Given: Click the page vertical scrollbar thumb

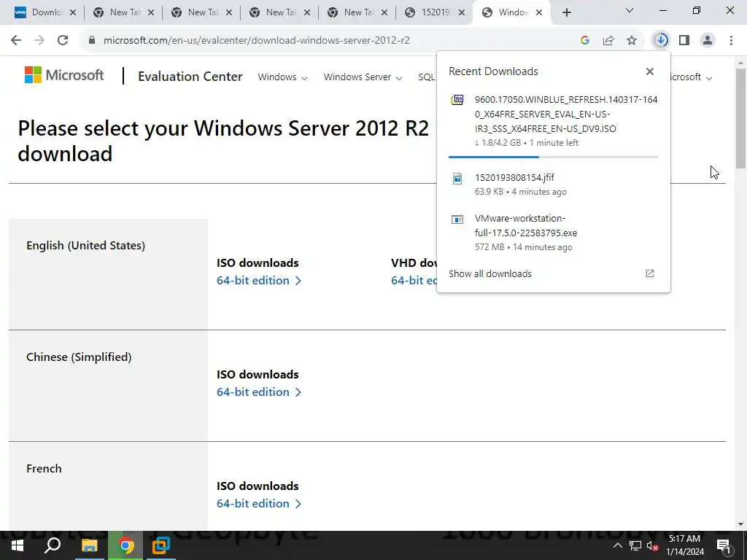Looking at the screenshot, I should tap(740, 118).
